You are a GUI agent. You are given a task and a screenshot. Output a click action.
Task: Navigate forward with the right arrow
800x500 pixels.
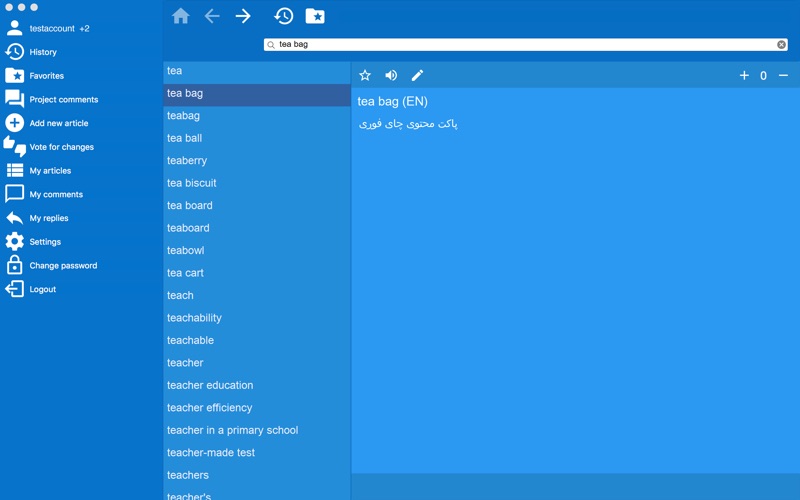pos(243,16)
